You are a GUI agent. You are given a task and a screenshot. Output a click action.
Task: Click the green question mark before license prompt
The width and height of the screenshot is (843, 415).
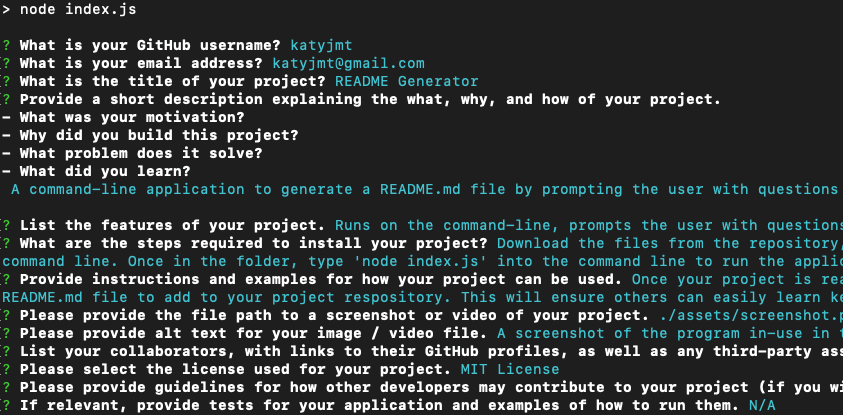tap(6, 369)
